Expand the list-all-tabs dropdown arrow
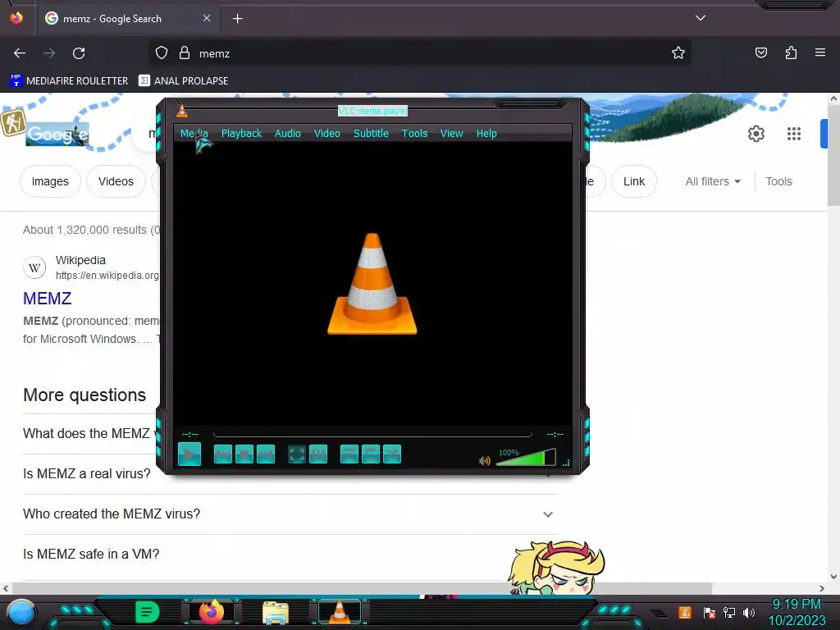Viewport: 840px width, 630px height. (x=701, y=18)
